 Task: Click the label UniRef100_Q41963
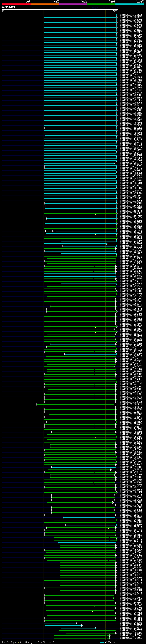131,37
